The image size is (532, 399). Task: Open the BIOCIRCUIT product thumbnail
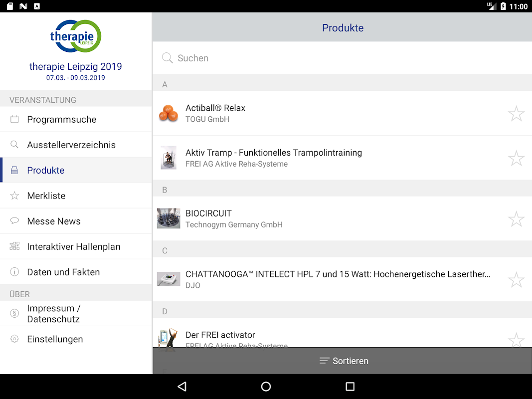(169, 218)
